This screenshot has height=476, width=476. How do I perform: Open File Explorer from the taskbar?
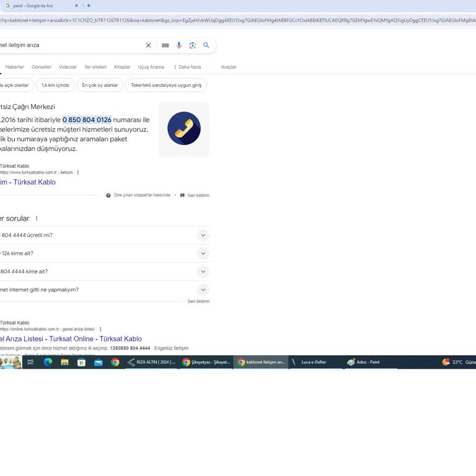tap(64, 362)
